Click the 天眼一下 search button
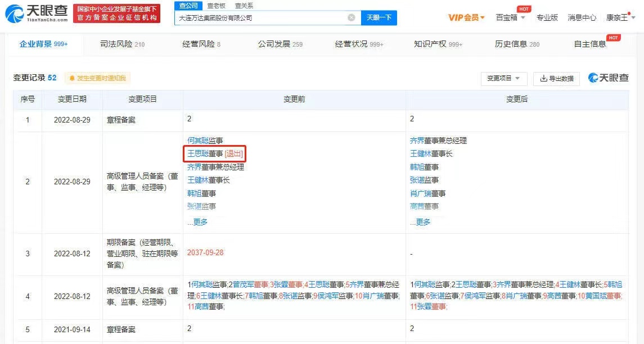Viewport: 644px width, 344px height. point(379,17)
